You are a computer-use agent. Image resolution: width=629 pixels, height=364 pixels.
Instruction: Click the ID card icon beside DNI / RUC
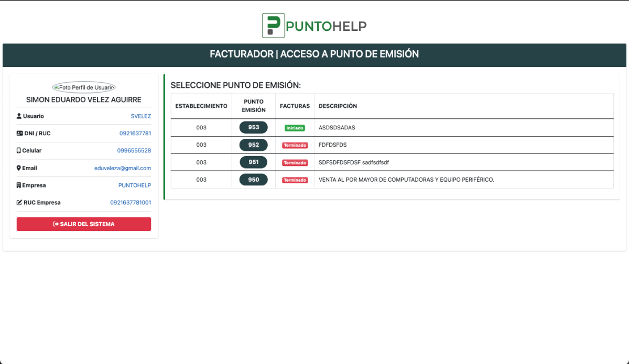(x=19, y=134)
